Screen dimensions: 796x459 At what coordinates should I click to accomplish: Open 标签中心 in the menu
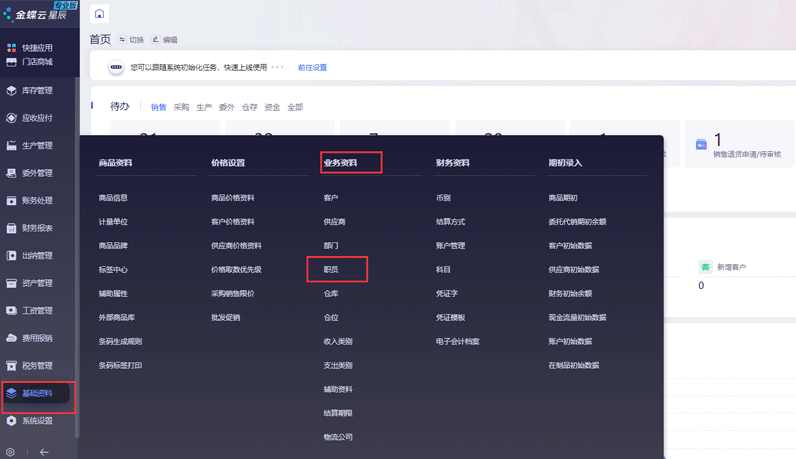coord(113,269)
